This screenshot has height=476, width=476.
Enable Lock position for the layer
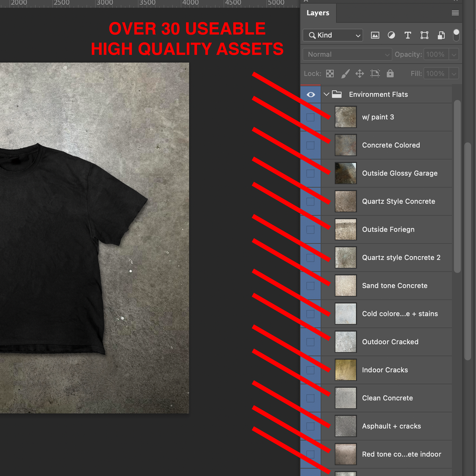point(360,73)
